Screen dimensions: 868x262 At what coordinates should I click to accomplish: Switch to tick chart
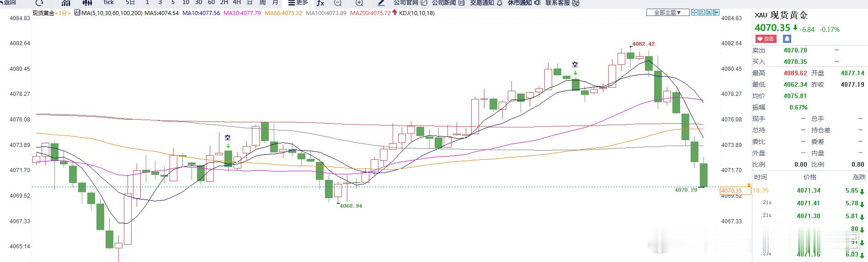tap(108, 2)
